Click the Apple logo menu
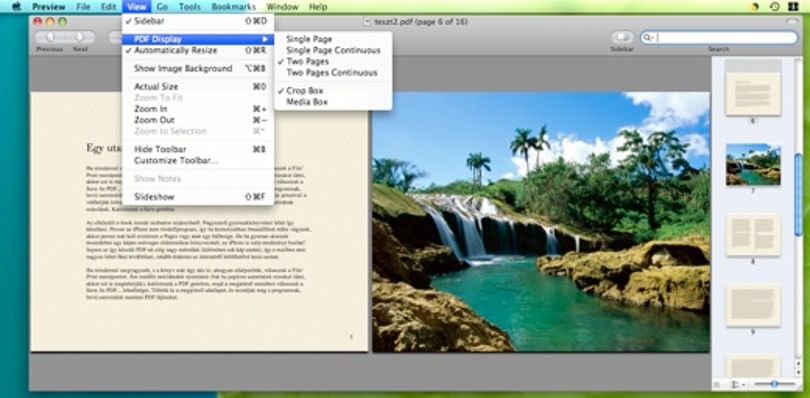The height and width of the screenshot is (398, 810). click(x=16, y=7)
